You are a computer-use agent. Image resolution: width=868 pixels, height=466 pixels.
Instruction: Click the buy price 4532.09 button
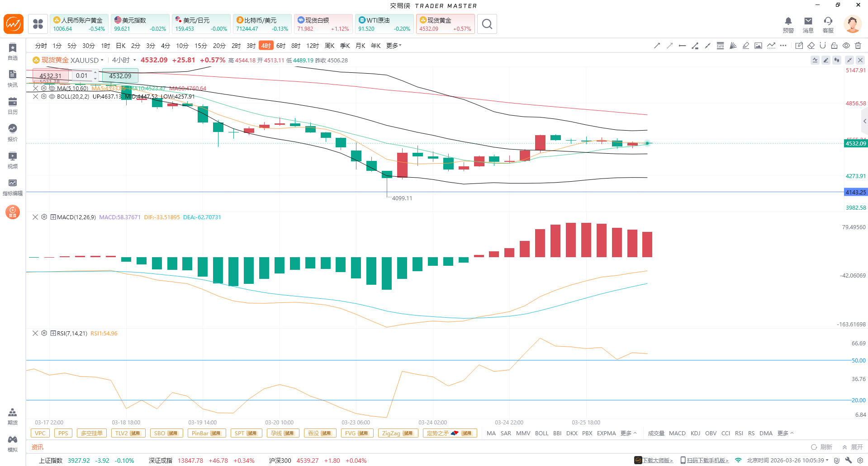point(120,76)
